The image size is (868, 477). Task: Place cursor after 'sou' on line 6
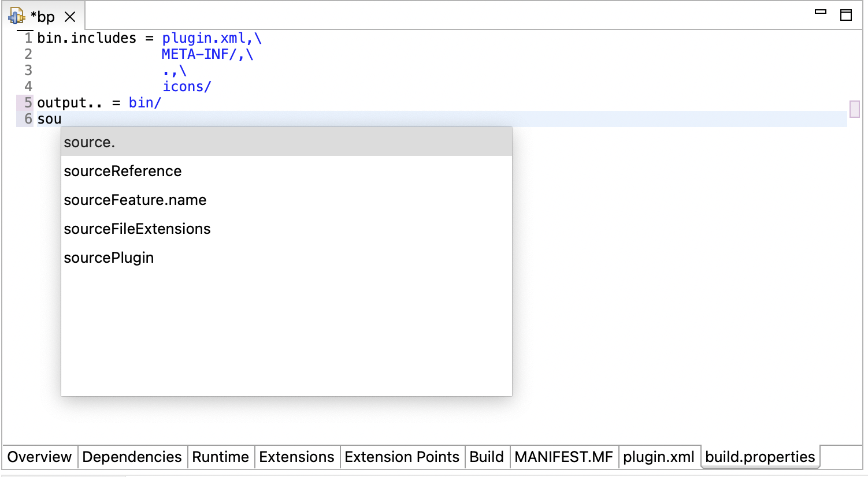click(x=62, y=119)
